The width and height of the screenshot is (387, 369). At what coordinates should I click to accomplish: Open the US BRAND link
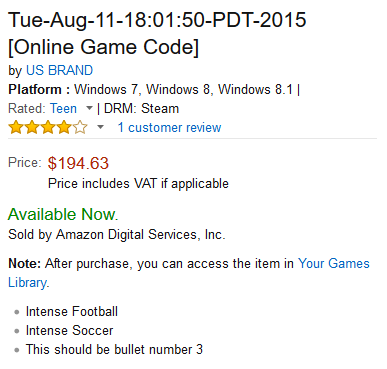[59, 70]
